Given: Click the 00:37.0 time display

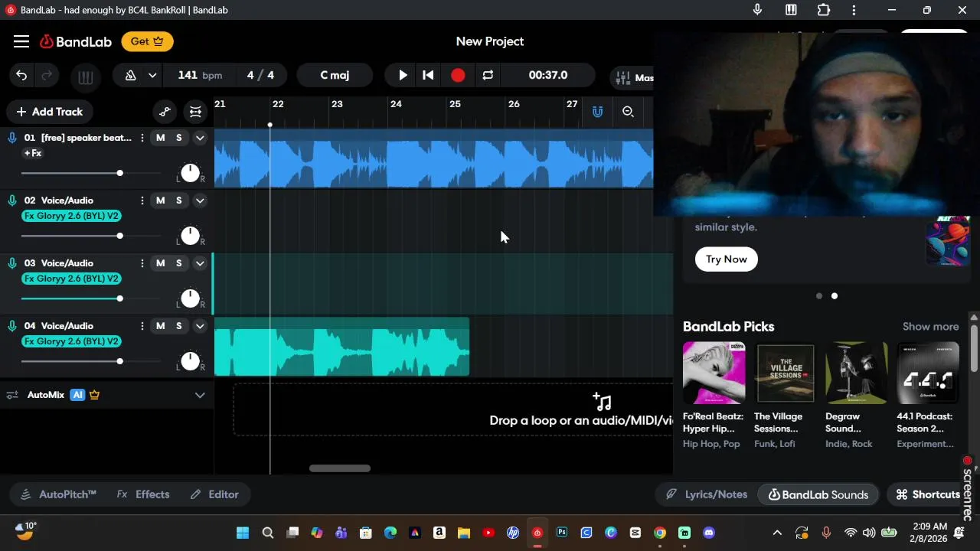Looking at the screenshot, I should click(548, 75).
